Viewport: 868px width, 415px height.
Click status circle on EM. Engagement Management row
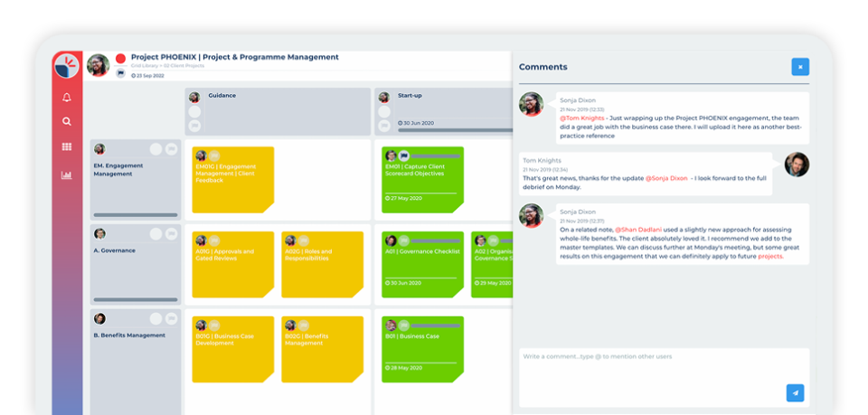tap(156, 149)
